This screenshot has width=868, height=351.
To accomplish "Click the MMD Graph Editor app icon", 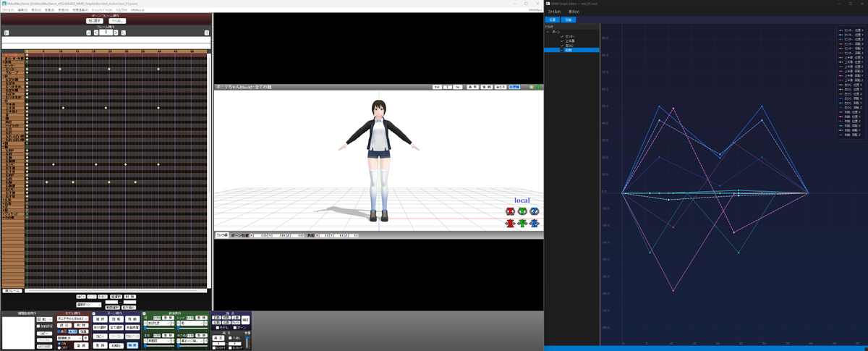I will 548,4.
